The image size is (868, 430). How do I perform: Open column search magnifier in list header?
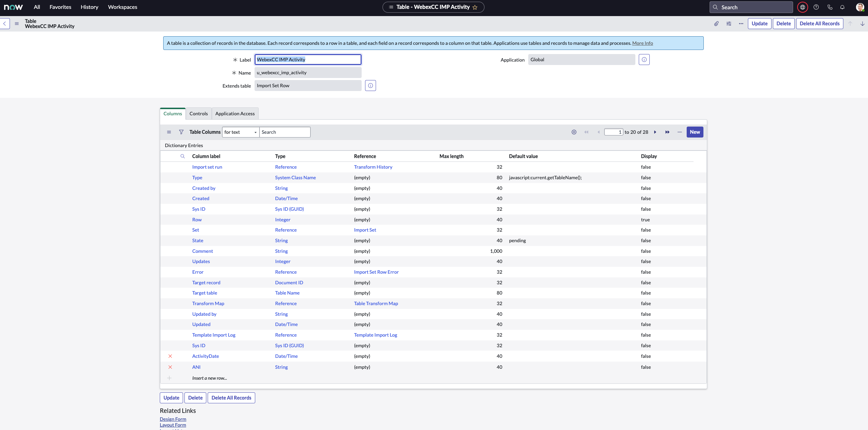[x=183, y=156]
